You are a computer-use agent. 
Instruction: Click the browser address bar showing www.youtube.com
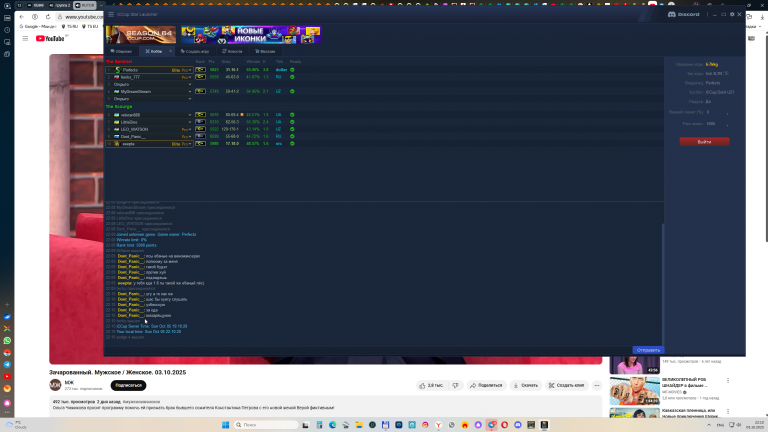pos(80,17)
